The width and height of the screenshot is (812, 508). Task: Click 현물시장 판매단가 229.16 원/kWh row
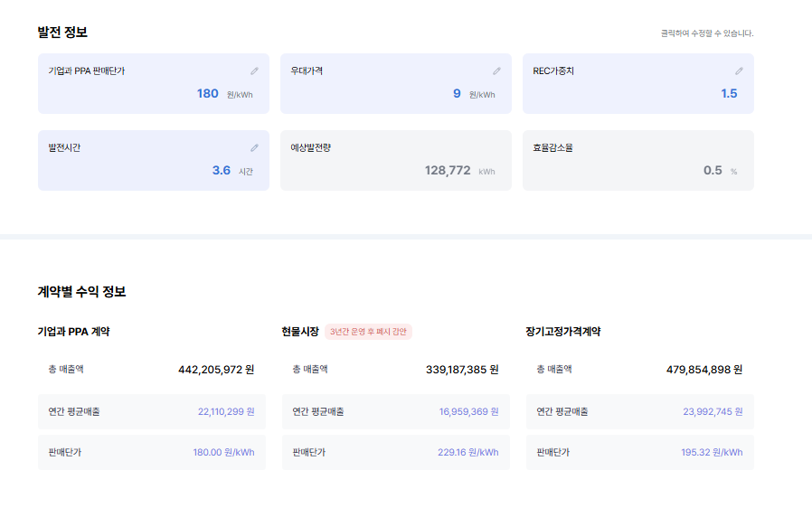coord(396,452)
